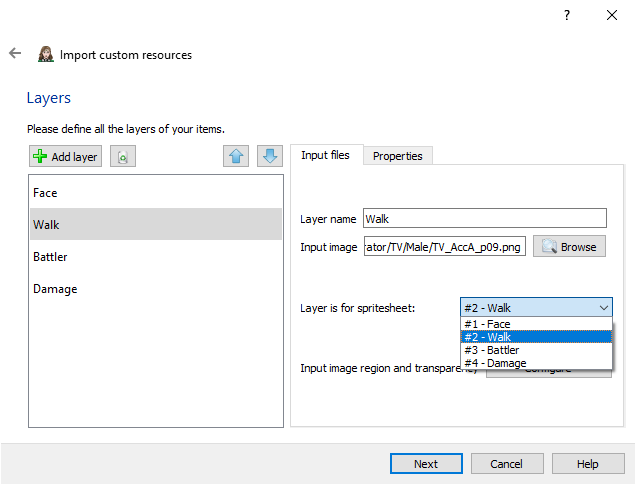This screenshot has width=636, height=485.
Task: Move selected layer down with arrow
Action: pos(269,157)
